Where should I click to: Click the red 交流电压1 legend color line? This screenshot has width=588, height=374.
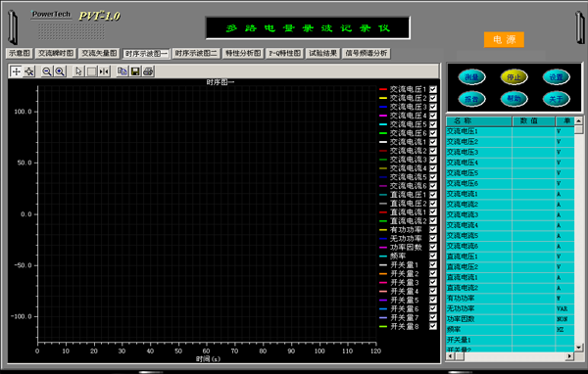383,89
